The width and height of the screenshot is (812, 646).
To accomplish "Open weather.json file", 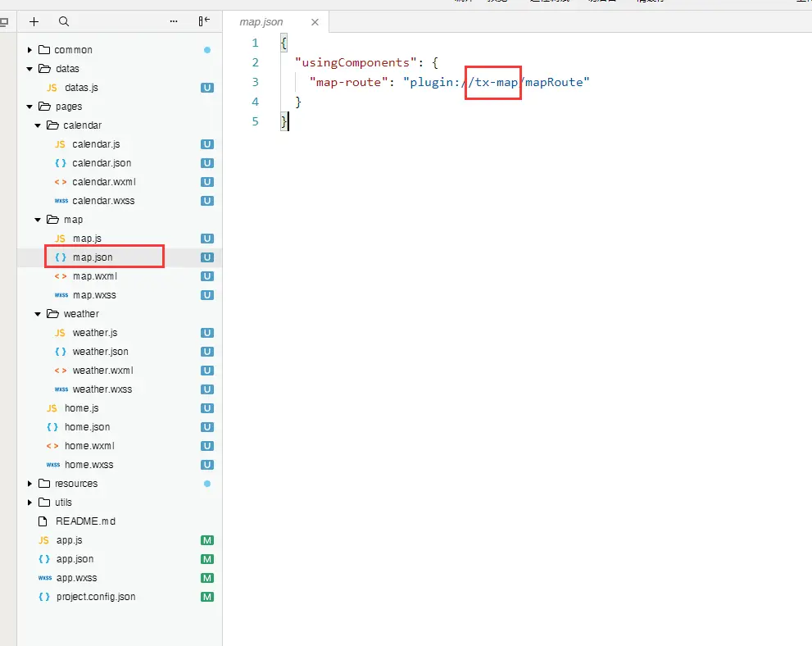I will point(101,351).
